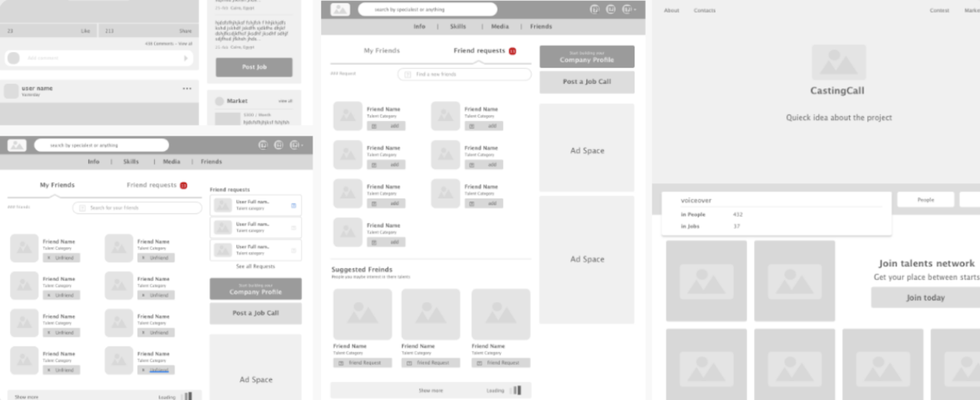Switch to the greyed My Friends tab
Screen dimensions: 980x400
click(x=382, y=51)
